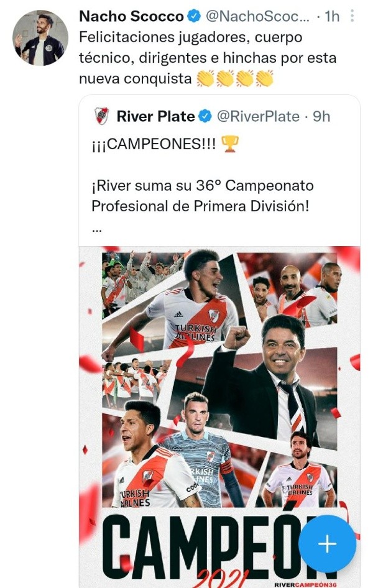Tap the Nacho Scocco display name
The width and height of the screenshot is (373, 588).
click(131, 17)
